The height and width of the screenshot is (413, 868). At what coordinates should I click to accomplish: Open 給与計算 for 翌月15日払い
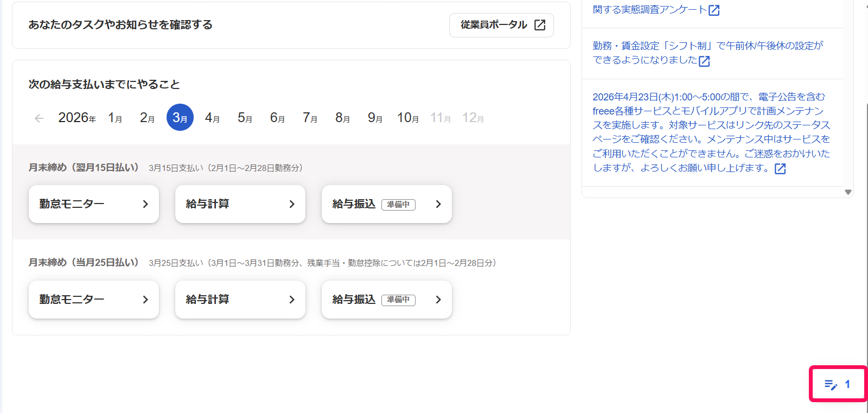point(240,204)
